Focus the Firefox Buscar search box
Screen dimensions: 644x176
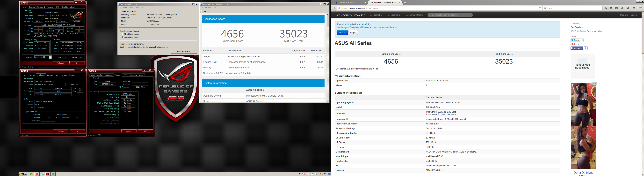pyautogui.click(x=573, y=8)
